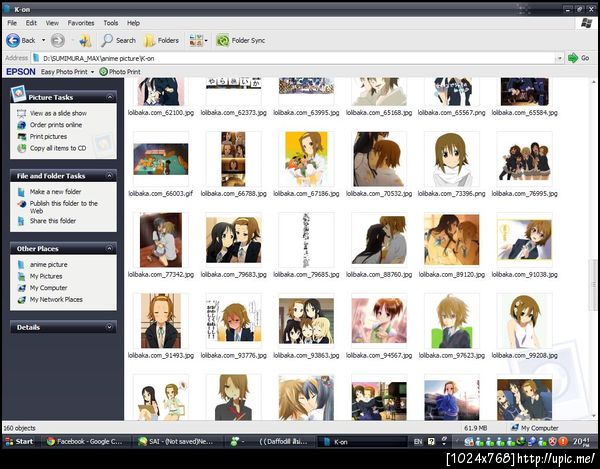This screenshot has width=600, height=469.
Task: Select thumbnail lolibaka.com_79685.jpg
Action: pyautogui.click(x=306, y=240)
